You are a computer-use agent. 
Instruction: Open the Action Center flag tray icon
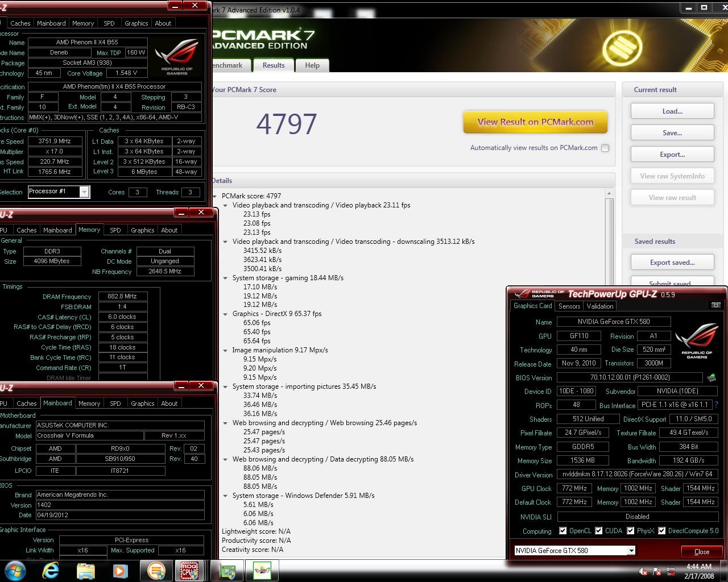pyautogui.click(x=657, y=571)
